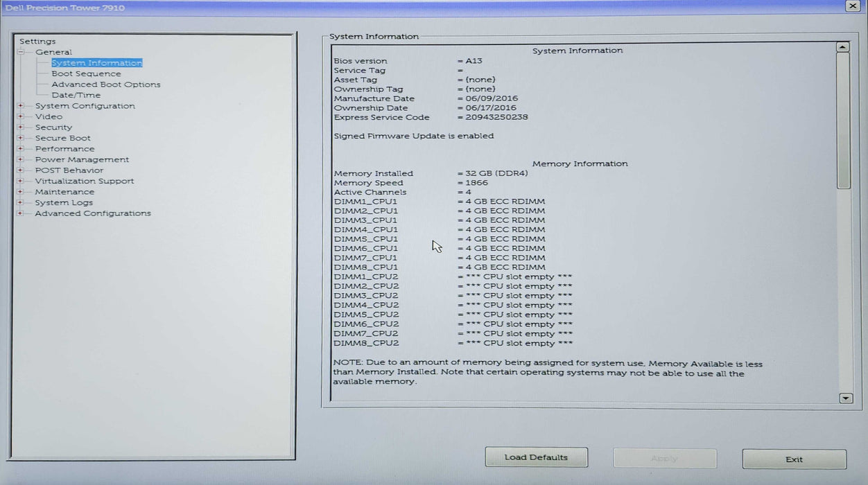Select System Information in the tree
Screen dimensions: 868x485
point(96,63)
